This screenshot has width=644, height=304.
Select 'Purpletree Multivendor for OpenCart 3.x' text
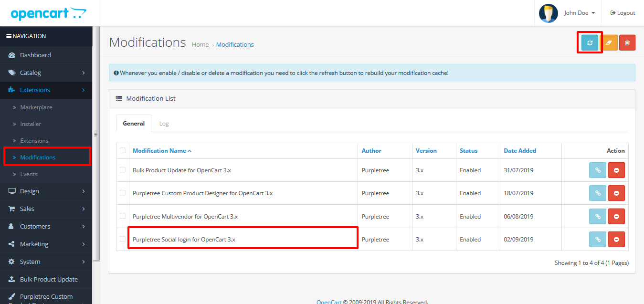tap(185, 217)
